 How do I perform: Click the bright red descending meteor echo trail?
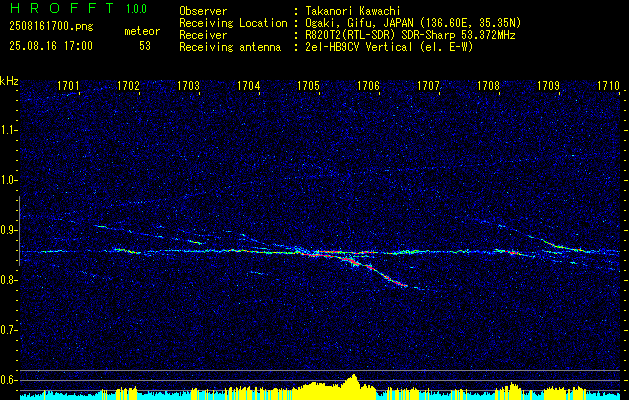(x=373, y=270)
